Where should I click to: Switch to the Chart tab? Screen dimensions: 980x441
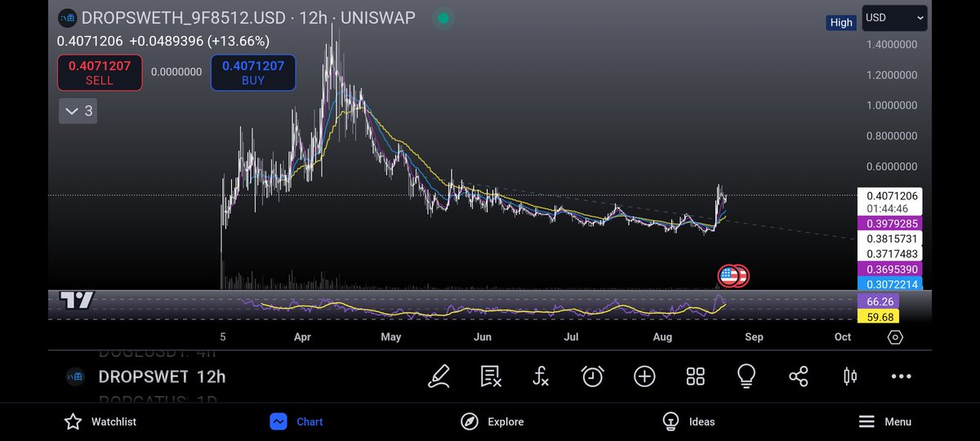[296, 421]
